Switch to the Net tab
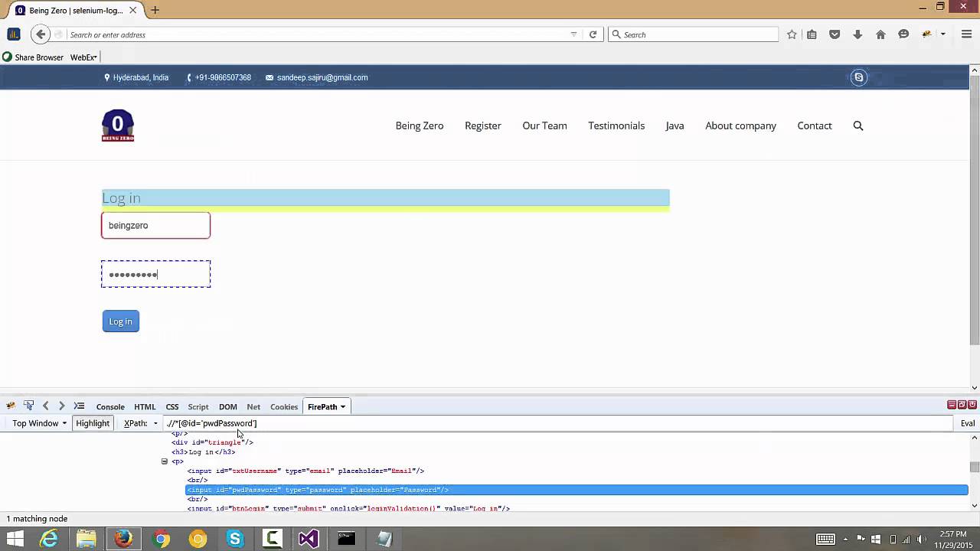 [x=253, y=407]
